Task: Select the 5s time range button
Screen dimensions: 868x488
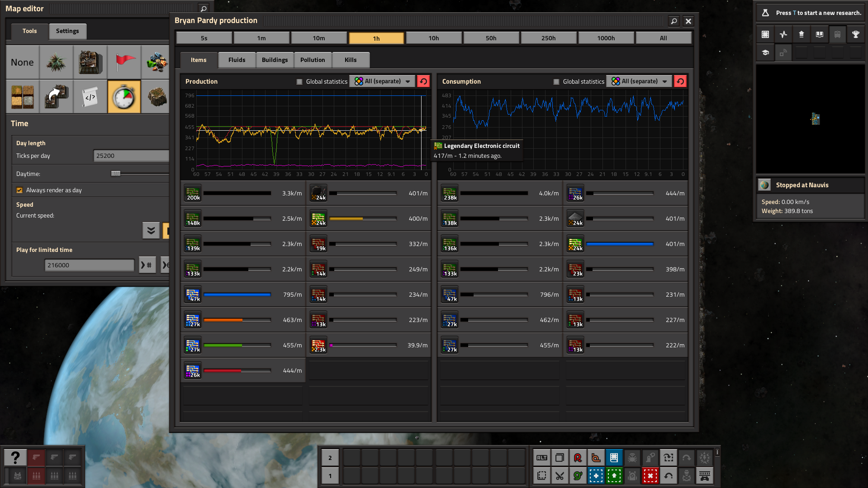Action: pyautogui.click(x=204, y=38)
